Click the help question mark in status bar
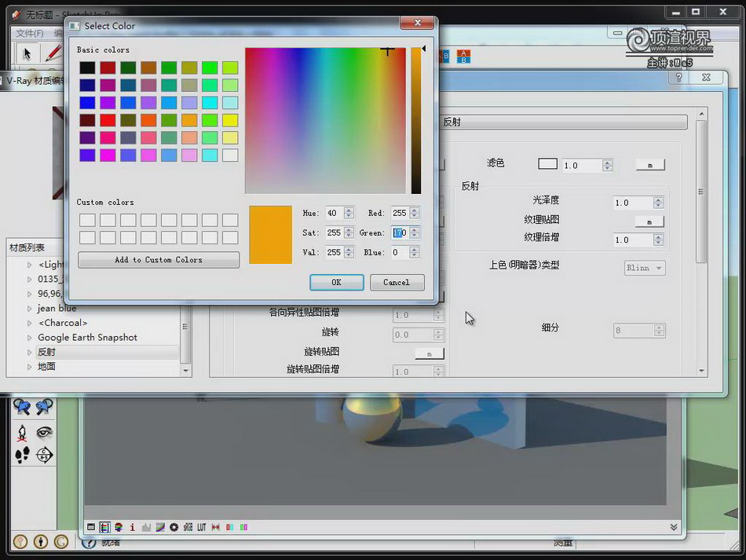This screenshot has height=560, width=746. (89, 542)
